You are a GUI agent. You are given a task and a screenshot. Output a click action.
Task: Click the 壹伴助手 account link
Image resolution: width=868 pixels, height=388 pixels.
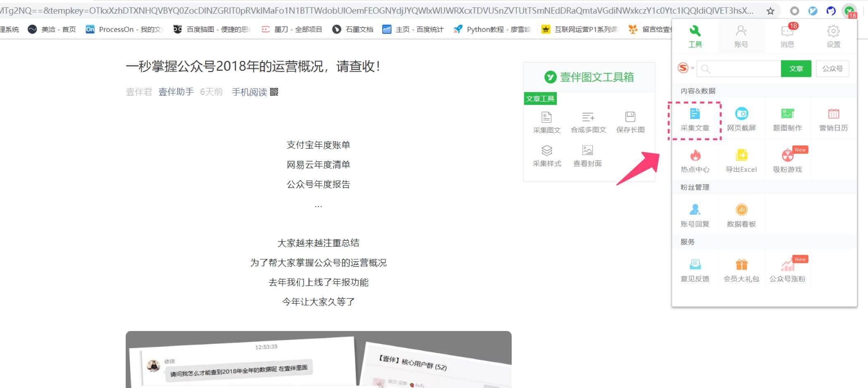176,92
